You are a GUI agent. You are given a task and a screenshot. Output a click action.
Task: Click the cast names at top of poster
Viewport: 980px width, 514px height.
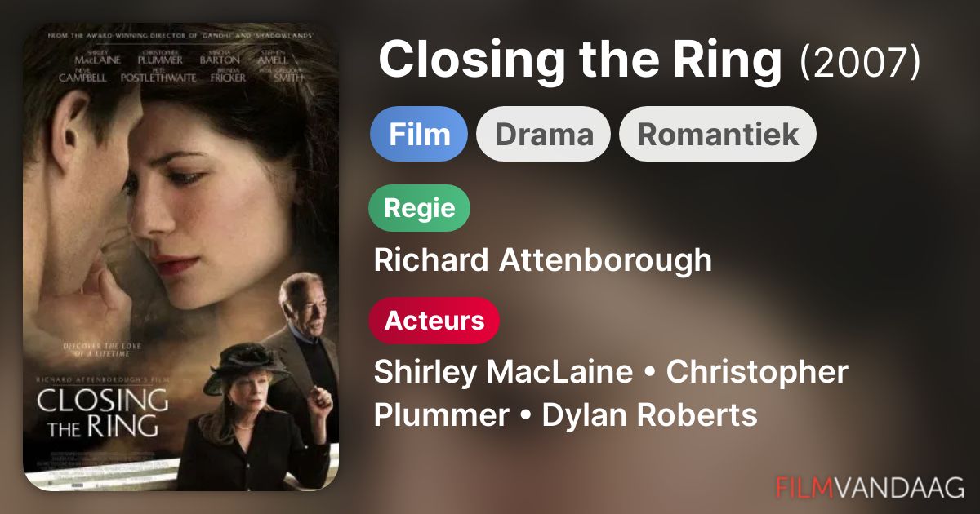click(x=180, y=68)
